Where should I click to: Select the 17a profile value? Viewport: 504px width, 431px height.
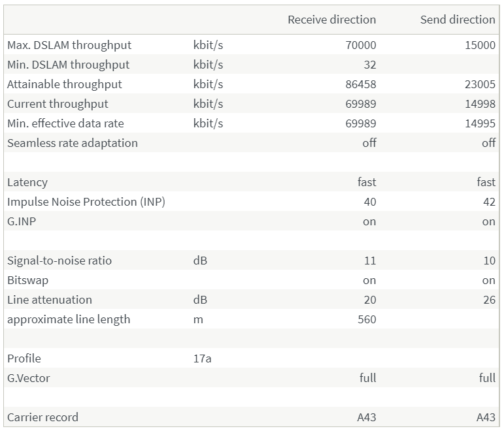202,359
